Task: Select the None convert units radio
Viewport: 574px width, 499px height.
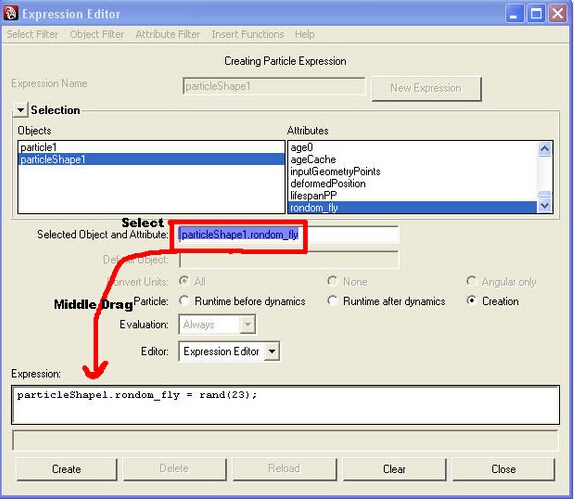Action: click(332, 281)
